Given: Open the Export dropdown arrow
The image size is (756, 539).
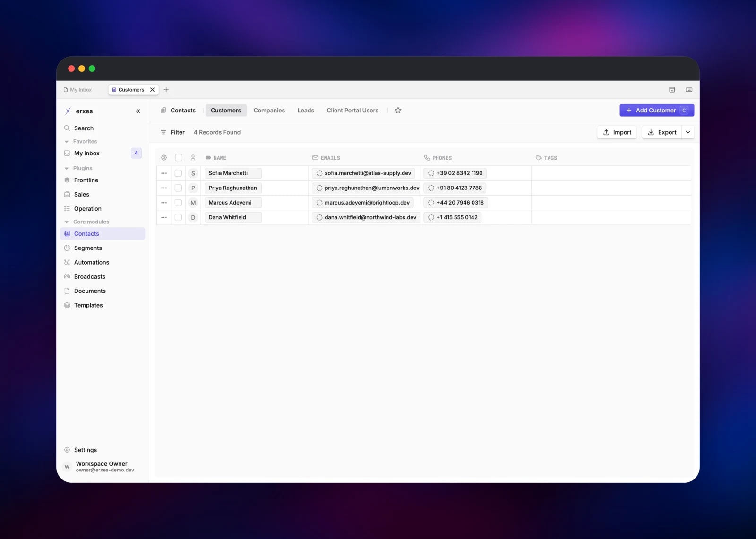Looking at the screenshot, I should pos(688,132).
